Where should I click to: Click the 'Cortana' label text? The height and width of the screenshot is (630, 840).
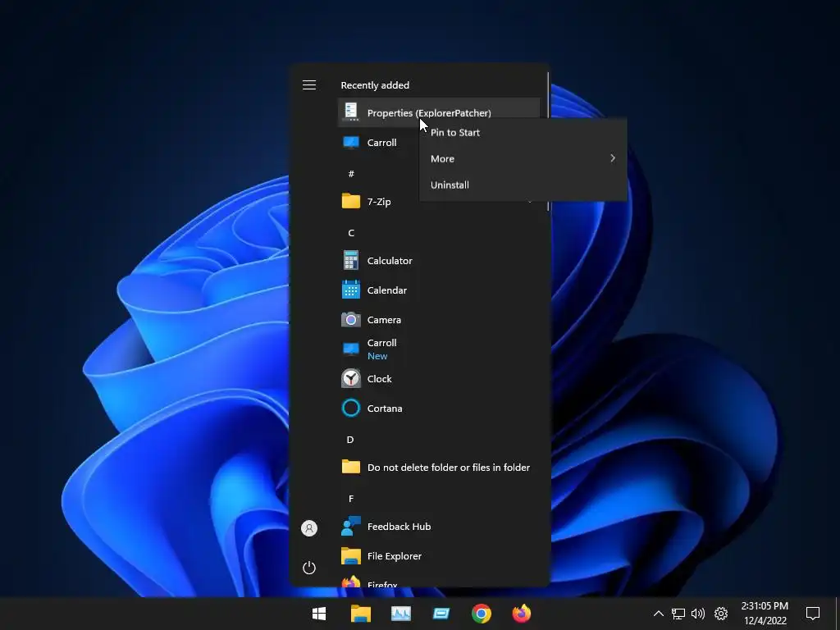(x=385, y=409)
